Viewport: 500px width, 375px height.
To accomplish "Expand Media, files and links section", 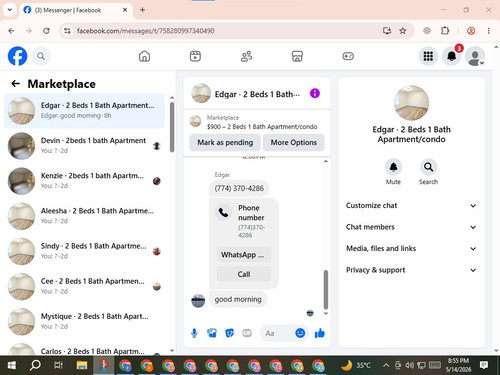I will 411,248.
